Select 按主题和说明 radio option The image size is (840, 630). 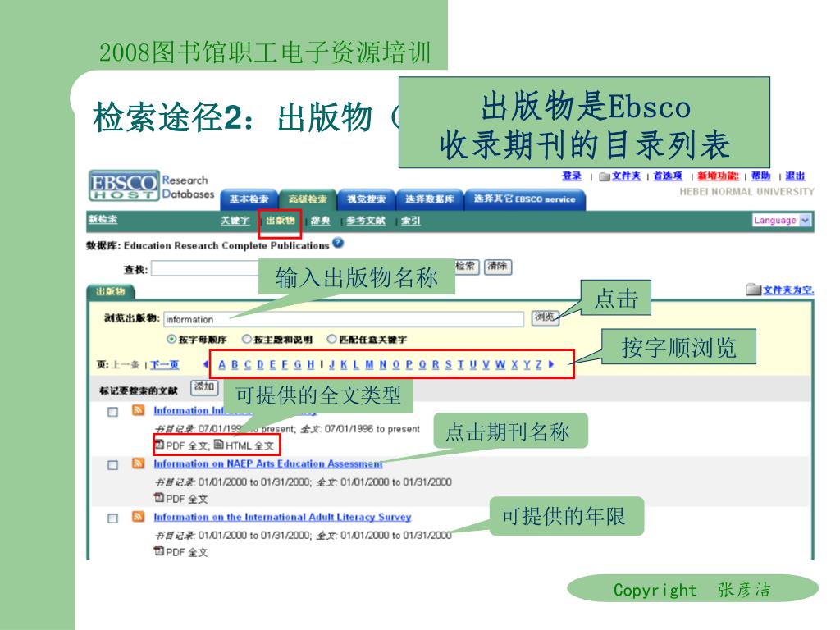246,339
